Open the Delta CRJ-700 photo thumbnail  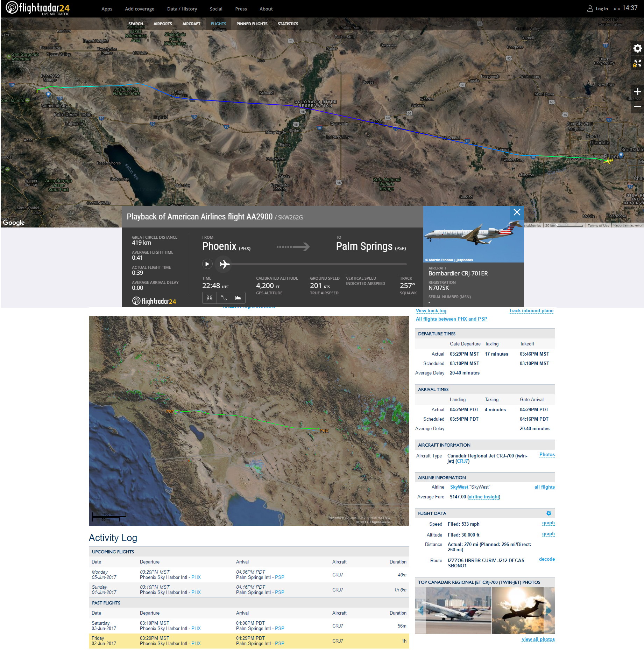(x=453, y=610)
